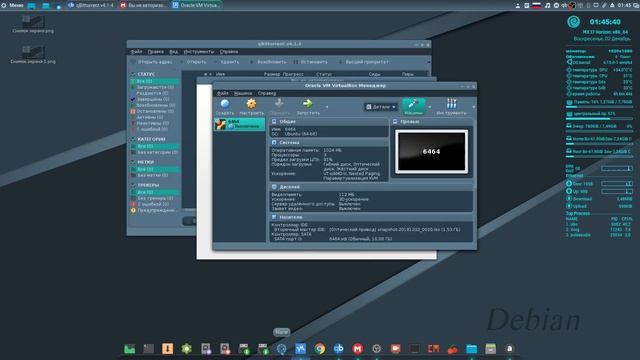Open the orange download-arrow dock icon

click(167, 349)
